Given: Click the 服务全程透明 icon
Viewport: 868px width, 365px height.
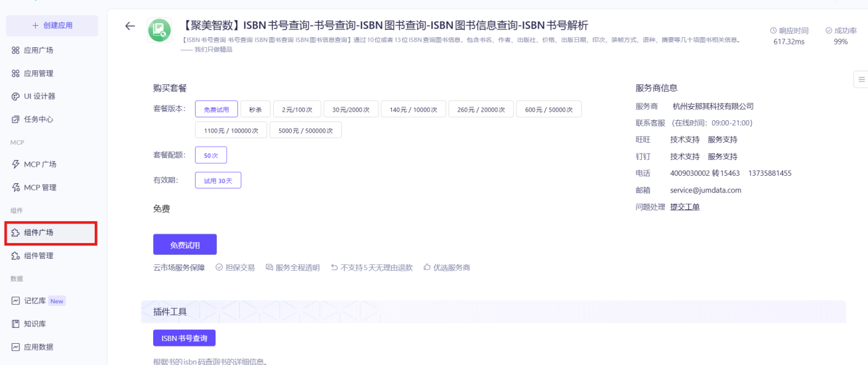Looking at the screenshot, I should [269, 267].
